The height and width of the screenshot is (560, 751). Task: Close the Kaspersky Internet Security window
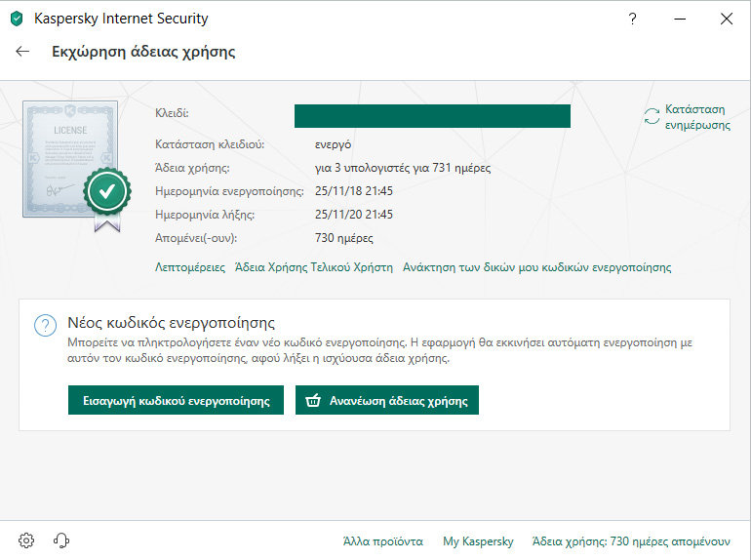click(727, 19)
